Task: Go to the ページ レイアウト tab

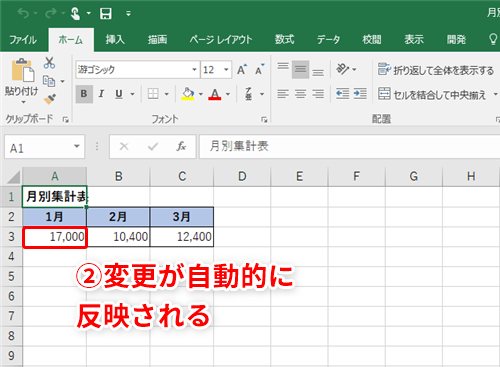Action: click(x=221, y=40)
